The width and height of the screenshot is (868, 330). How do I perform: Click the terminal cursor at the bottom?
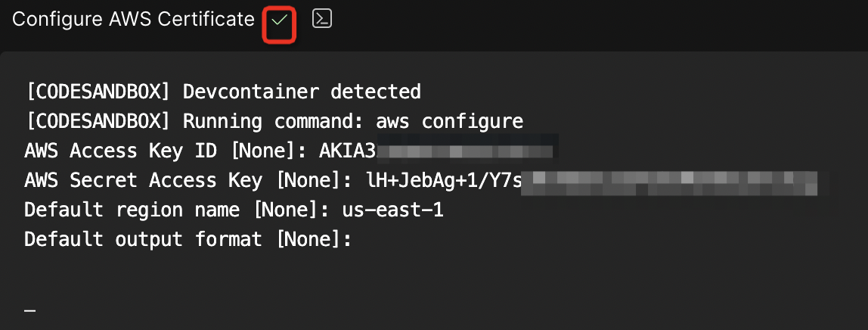coord(30,311)
